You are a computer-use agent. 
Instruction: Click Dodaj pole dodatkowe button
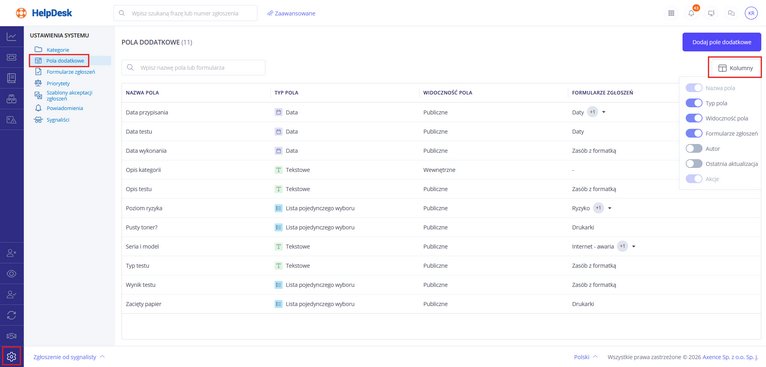click(722, 42)
